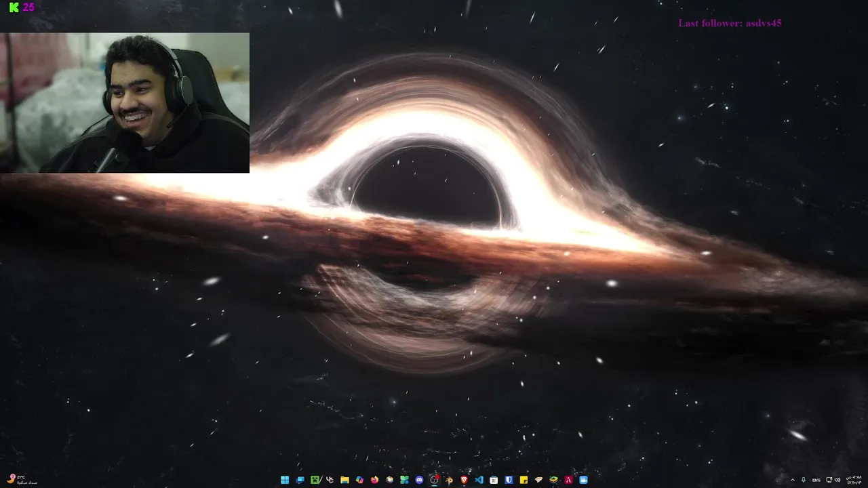
Task: Open Discord from the taskbar
Action: 419,480
